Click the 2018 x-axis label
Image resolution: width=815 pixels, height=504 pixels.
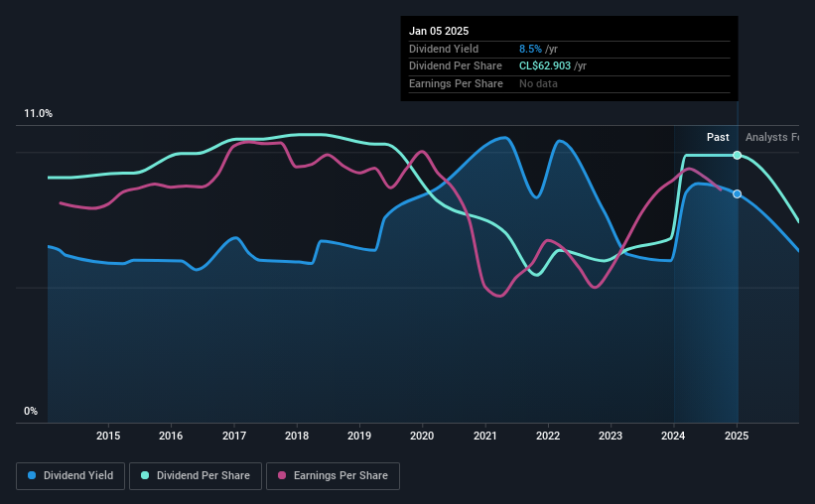coord(297,436)
